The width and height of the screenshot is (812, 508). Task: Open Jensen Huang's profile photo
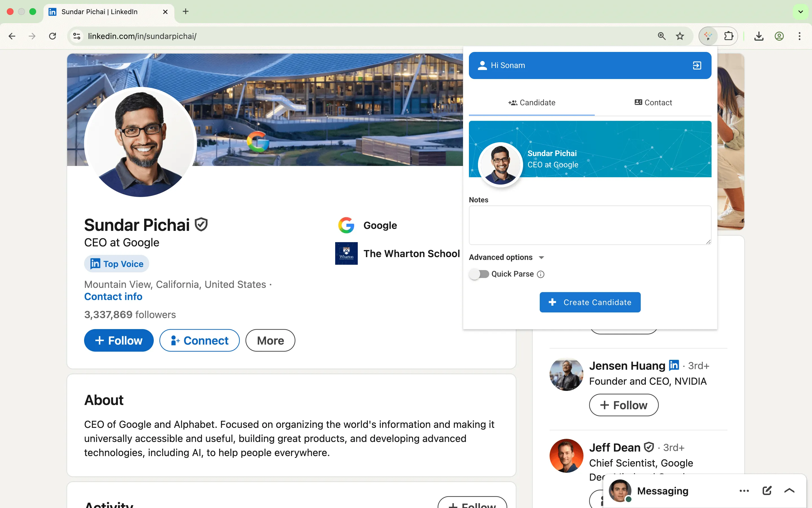point(566,374)
